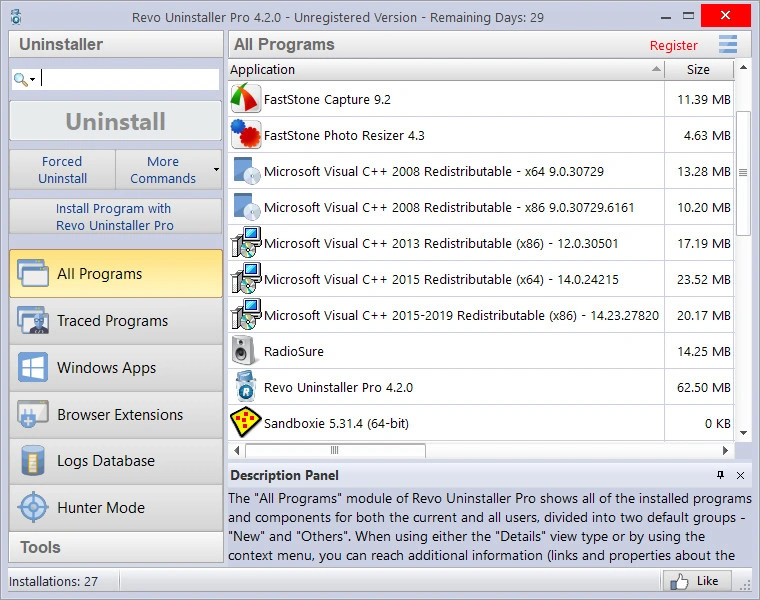
Task: Open the hamburger menu icon near Register
Action: 727,45
